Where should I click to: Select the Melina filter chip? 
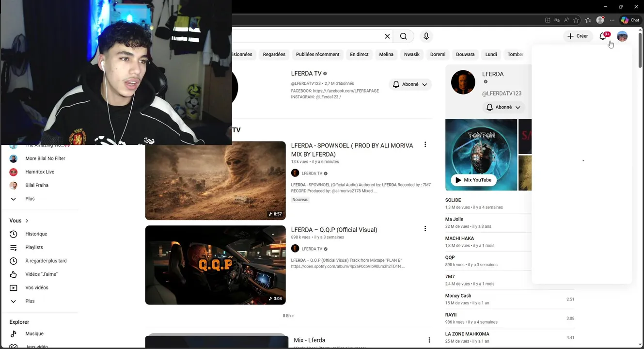point(386,54)
